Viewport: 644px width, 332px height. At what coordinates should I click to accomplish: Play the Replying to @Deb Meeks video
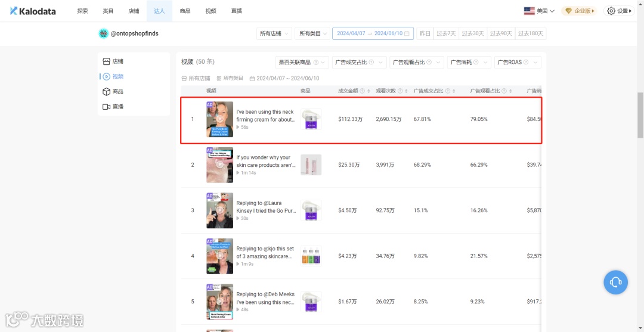click(219, 302)
